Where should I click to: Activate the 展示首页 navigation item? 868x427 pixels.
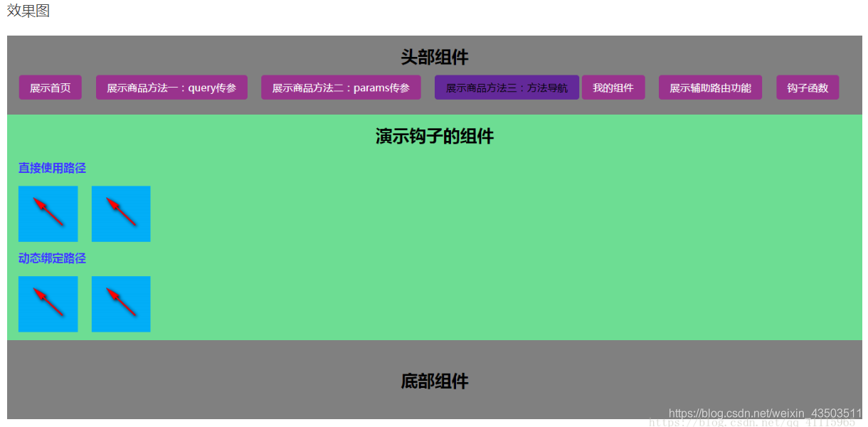click(50, 87)
